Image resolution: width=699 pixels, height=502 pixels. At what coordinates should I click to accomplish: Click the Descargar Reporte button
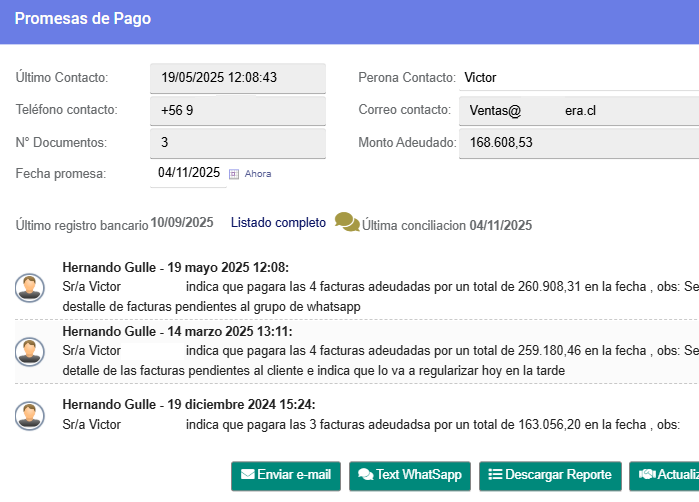[x=550, y=475]
